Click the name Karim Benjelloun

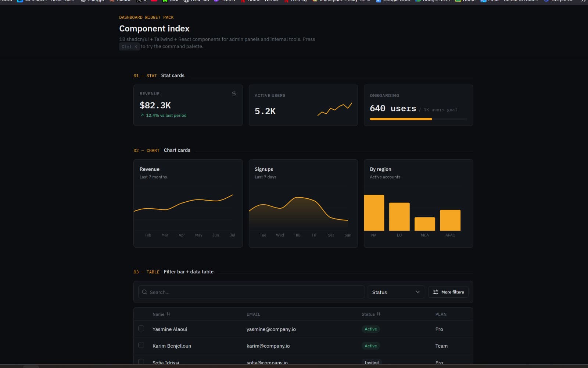coord(172,346)
